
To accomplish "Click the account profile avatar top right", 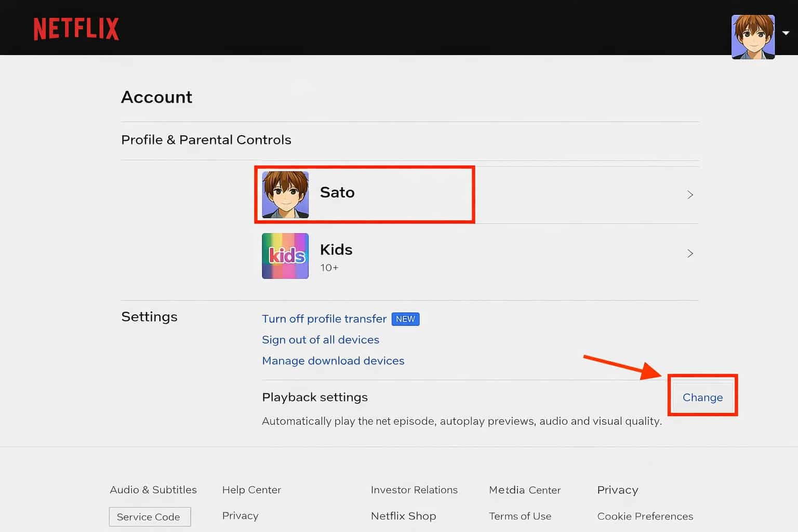I will click(752, 36).
